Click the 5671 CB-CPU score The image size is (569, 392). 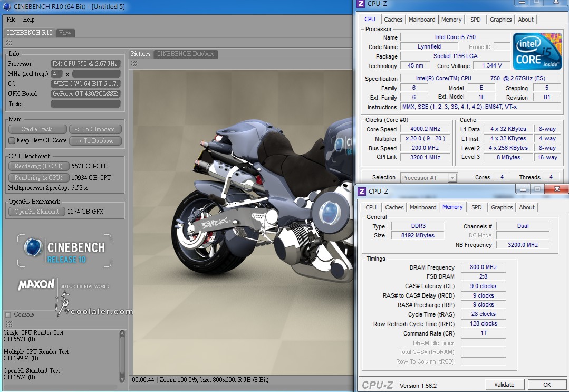point(90,166)
